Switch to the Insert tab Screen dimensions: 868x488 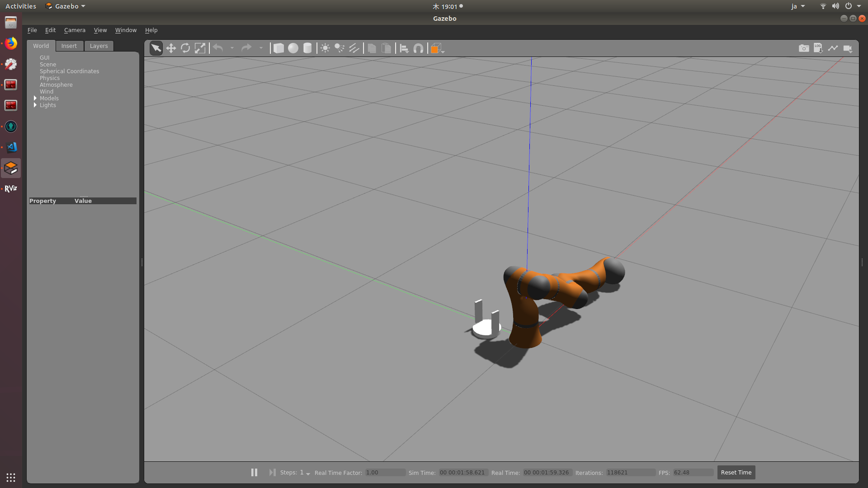point(69,46)
